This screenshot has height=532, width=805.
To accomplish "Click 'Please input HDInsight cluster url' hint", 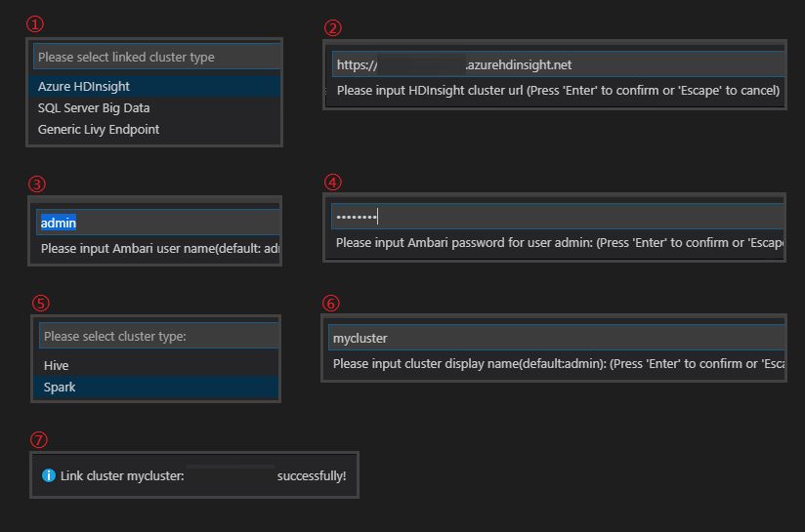I will click(x=558, y=91).
